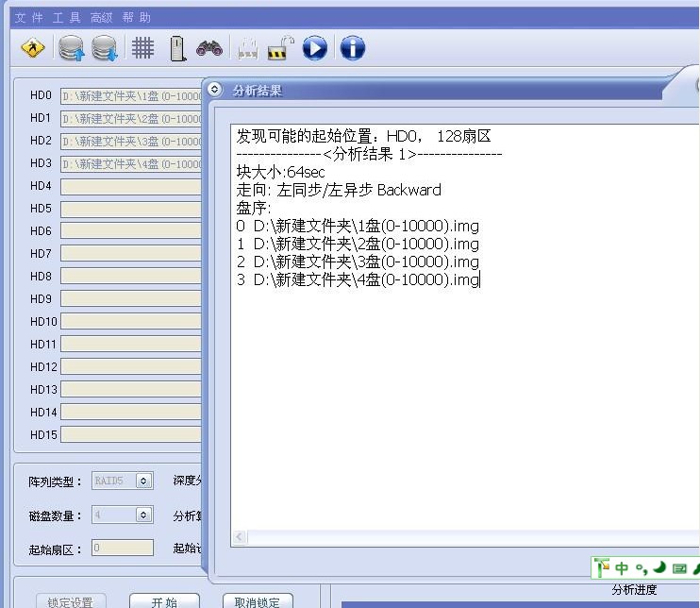This screenshot has width=700, height=608.
Task: Click the open padlock unlock icon
Action: point(280,48)
